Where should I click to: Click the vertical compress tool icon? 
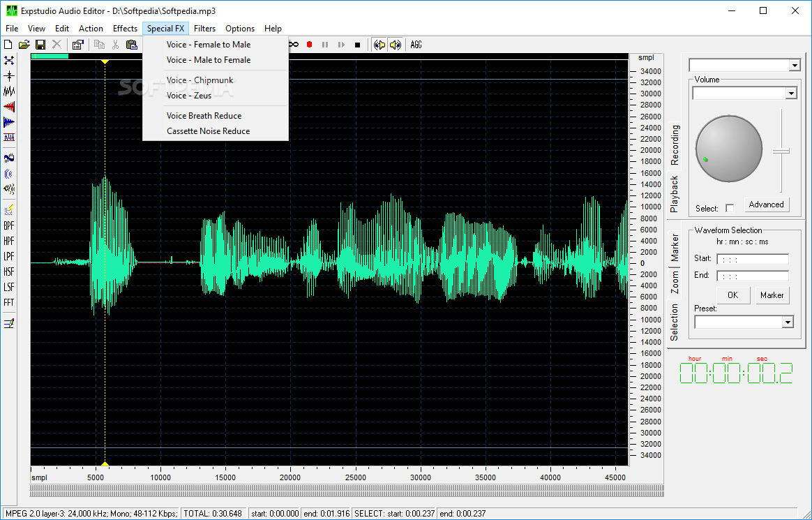pyautogui.click(x=9, y=76)
